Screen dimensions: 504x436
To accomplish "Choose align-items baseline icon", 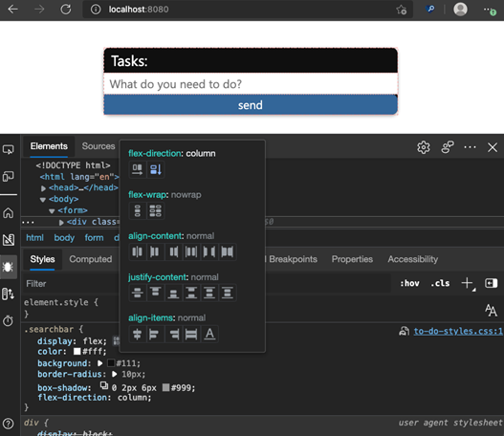I will click(209, 334).
